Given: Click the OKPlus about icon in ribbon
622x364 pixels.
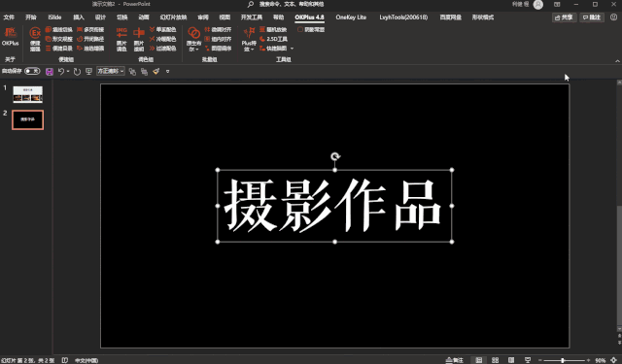Looking at the screenshot, I should tap(11, 37).
